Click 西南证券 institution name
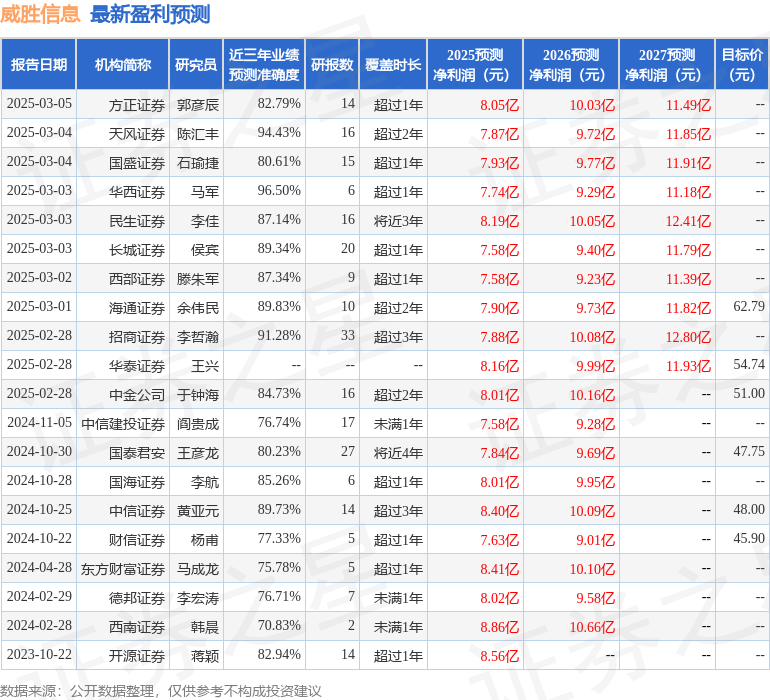 (x=137, y=627)
